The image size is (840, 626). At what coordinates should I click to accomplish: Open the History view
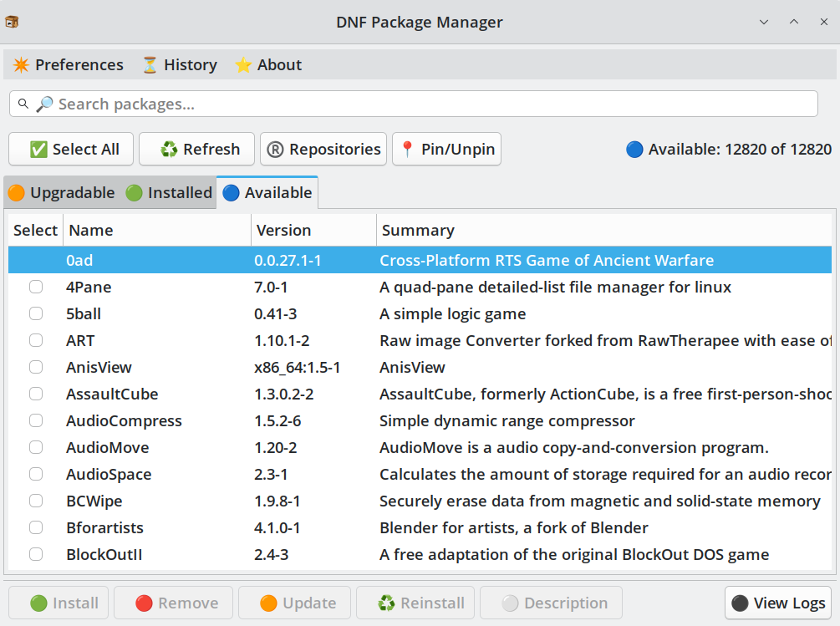click(180, 65)
